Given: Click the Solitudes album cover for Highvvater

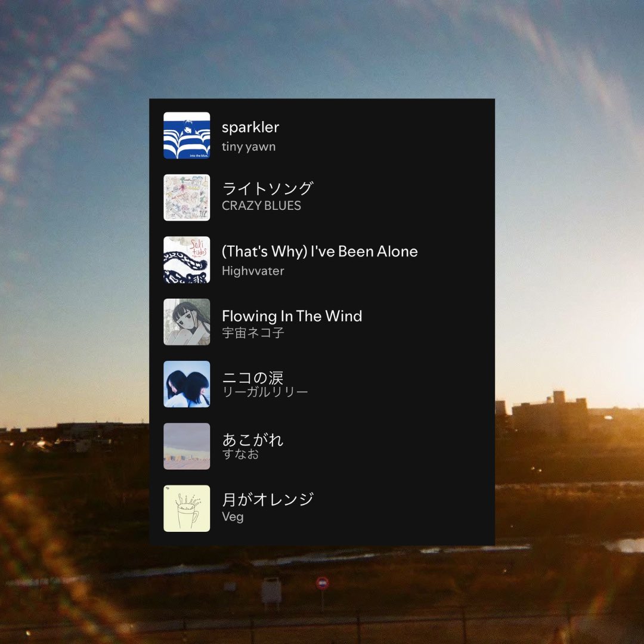Looking at the screenshot, I should [x=187, y=259].
